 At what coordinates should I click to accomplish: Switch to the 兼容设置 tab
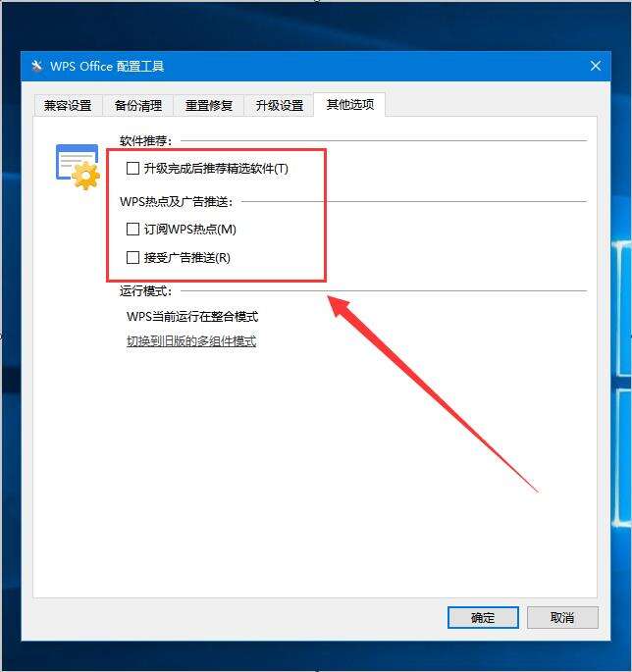pos(68,105)
